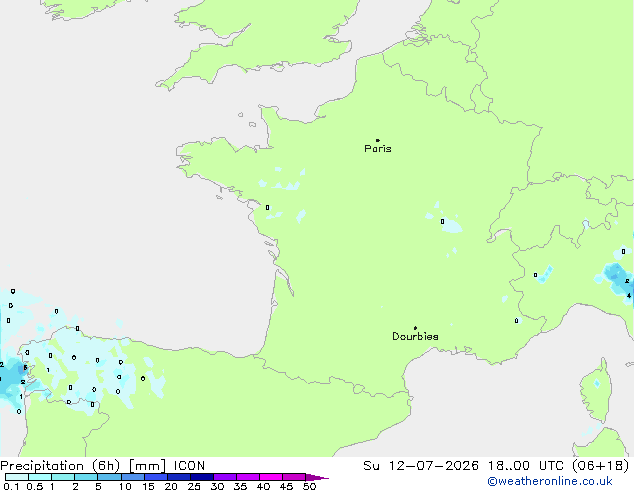The height and width of the screenshot is (490, 634).
Task: Select the dark navy 25–30 legend swatch
Action: coord(202,477)
